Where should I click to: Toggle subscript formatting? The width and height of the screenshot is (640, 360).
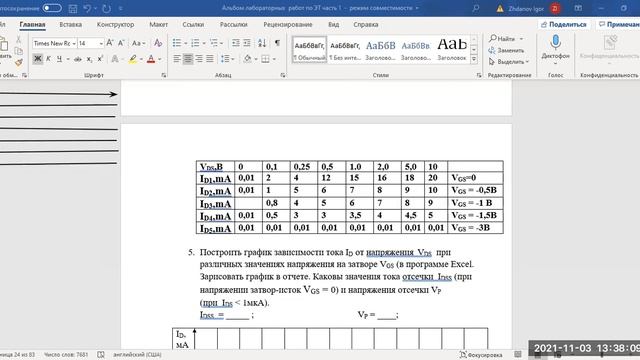coord(89,59)
